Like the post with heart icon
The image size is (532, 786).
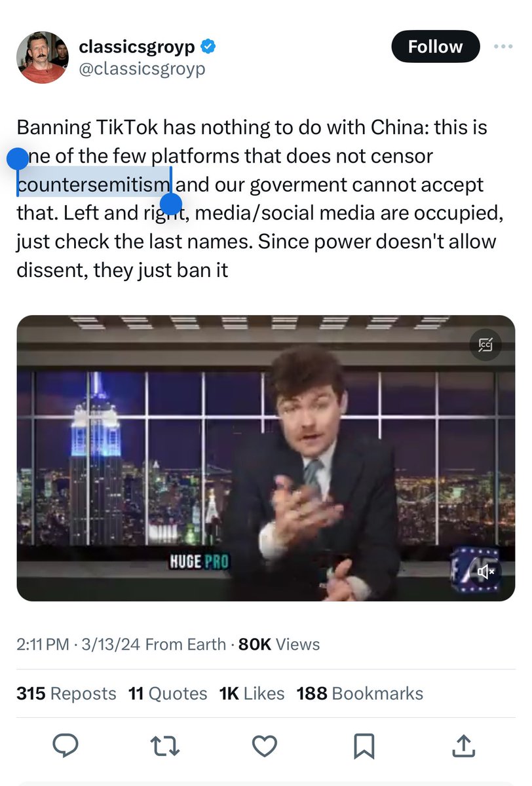tap(265, 745)
